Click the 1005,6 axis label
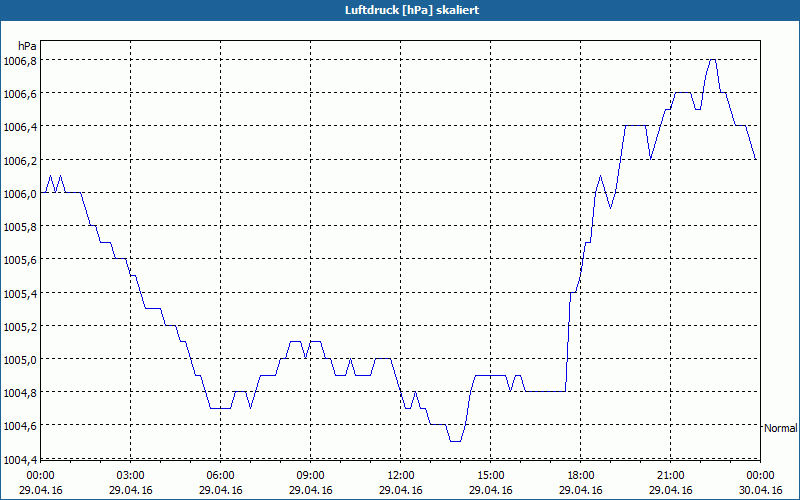 click(20, 261)
